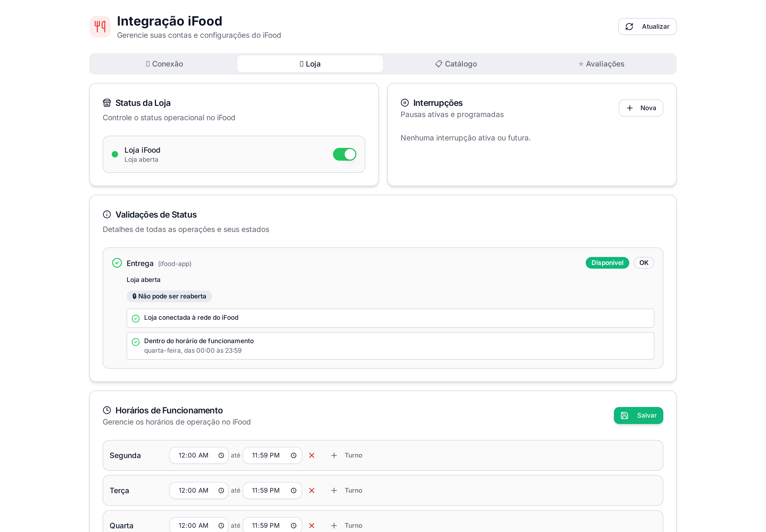Save operating hours with Salvar

coord(638,415)
